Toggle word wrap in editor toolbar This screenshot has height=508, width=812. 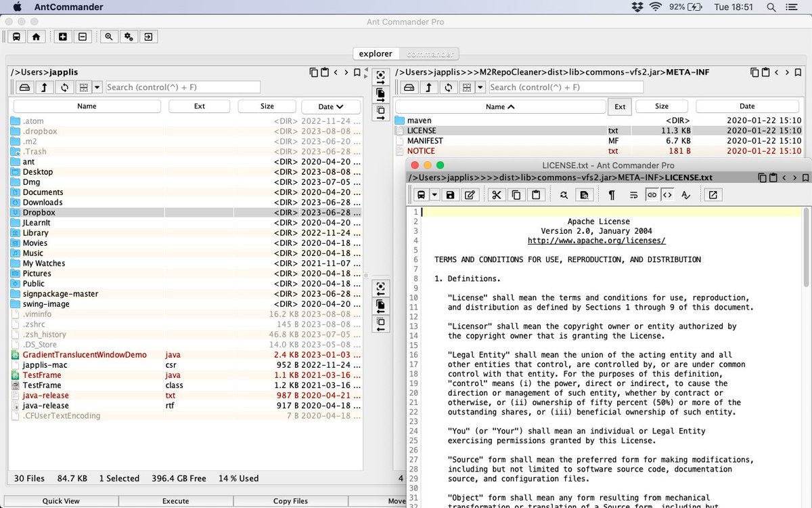[634, 195]
